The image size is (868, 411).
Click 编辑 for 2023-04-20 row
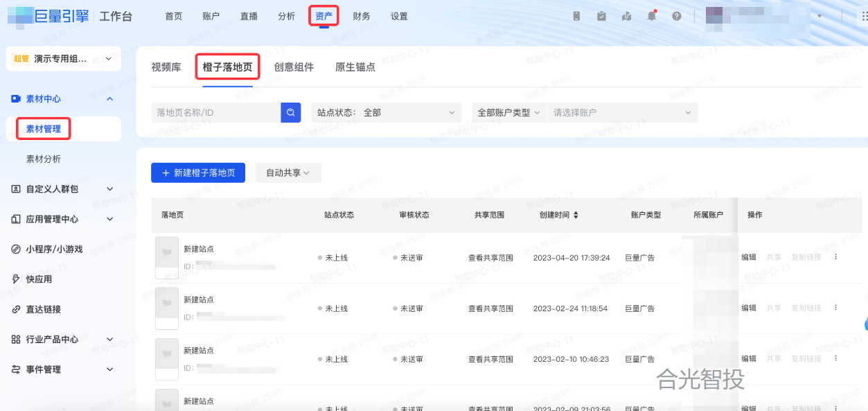coord(749,257)
